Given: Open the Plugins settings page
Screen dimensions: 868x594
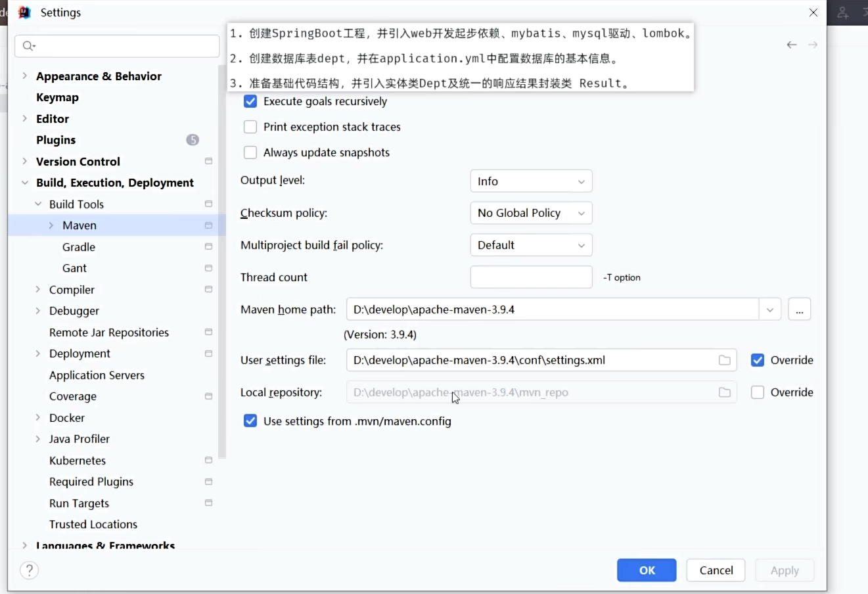Looking at the screenshot, I should point(56,140).
